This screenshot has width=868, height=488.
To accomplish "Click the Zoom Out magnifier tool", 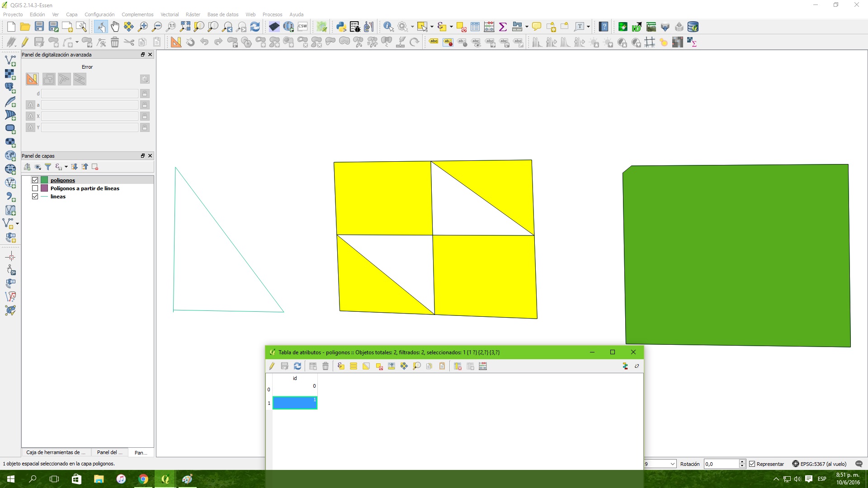I will [x=157, y=27].
